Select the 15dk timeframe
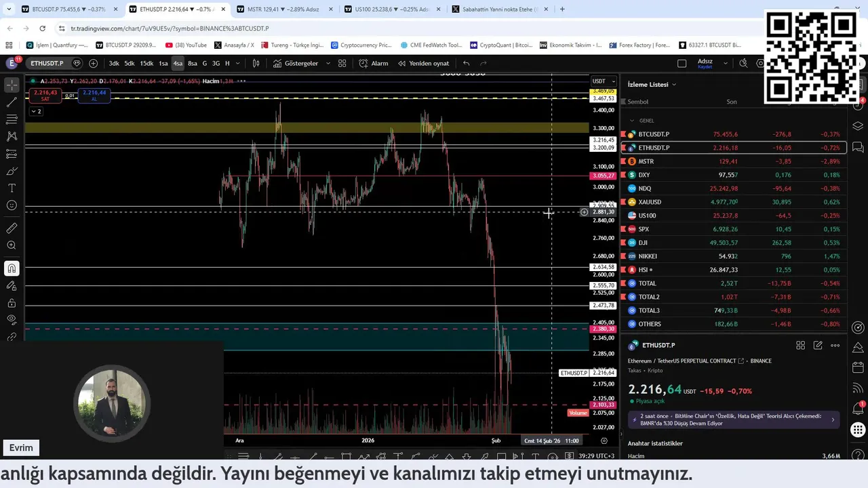The height and width of the screenshot is (488, 868). click(146, 63)
